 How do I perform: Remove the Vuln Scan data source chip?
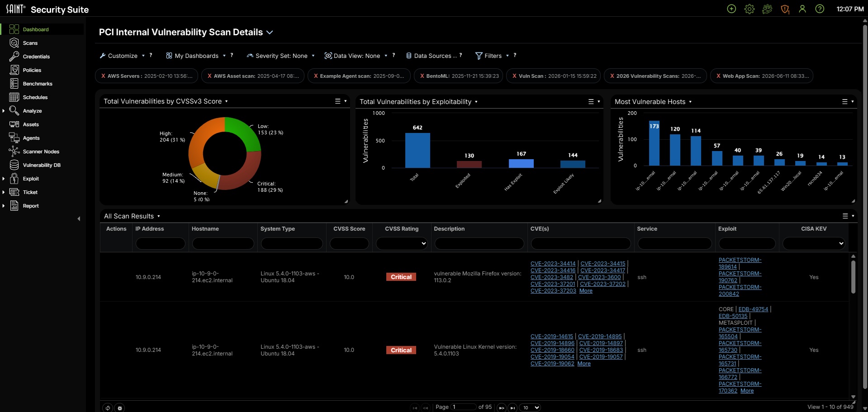[x=514, y=76]
